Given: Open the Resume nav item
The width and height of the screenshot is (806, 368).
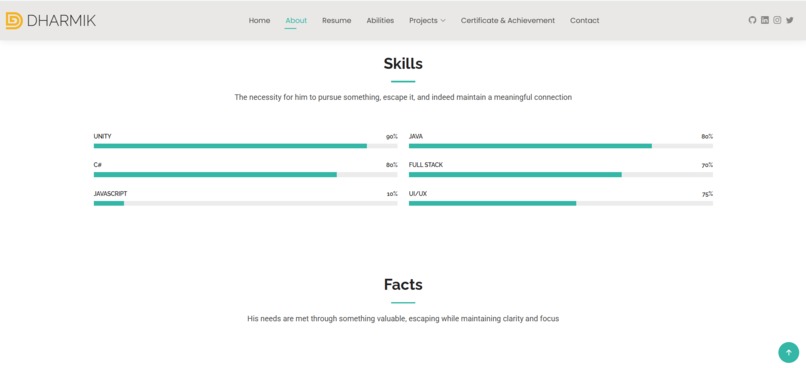Looking at the screenshot, I should point(337,21).
